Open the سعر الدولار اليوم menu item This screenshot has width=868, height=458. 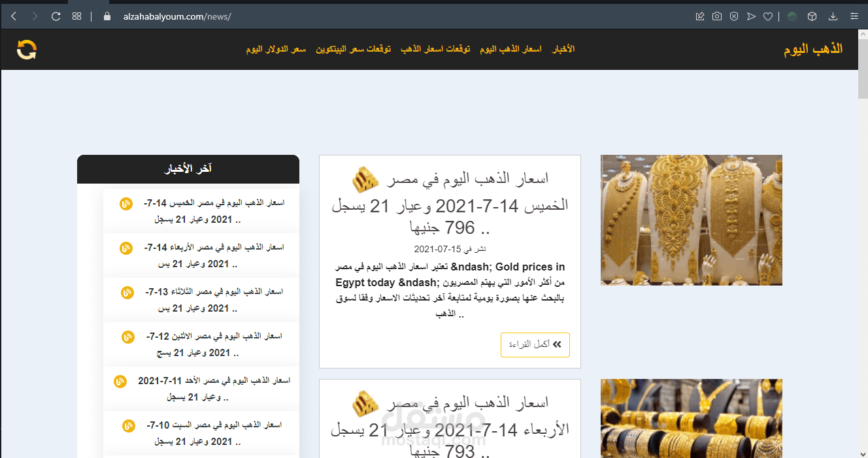click(x=276, y=49)
